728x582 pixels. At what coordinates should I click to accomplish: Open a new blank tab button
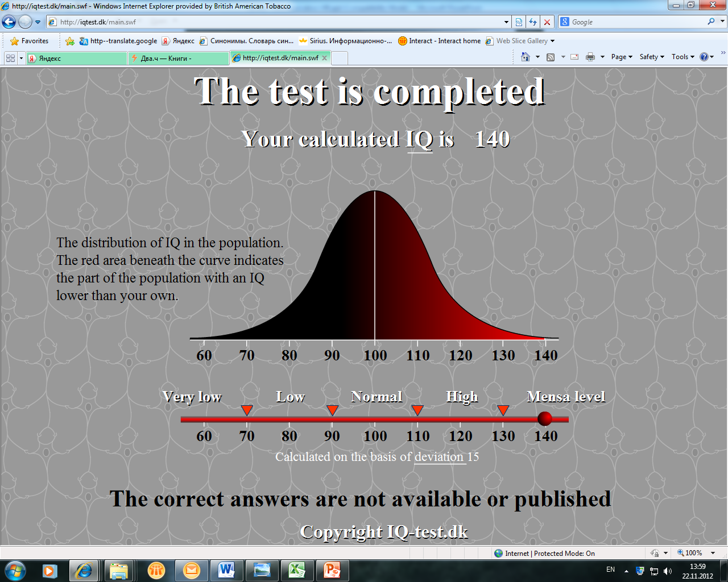[x=339, y=58]
